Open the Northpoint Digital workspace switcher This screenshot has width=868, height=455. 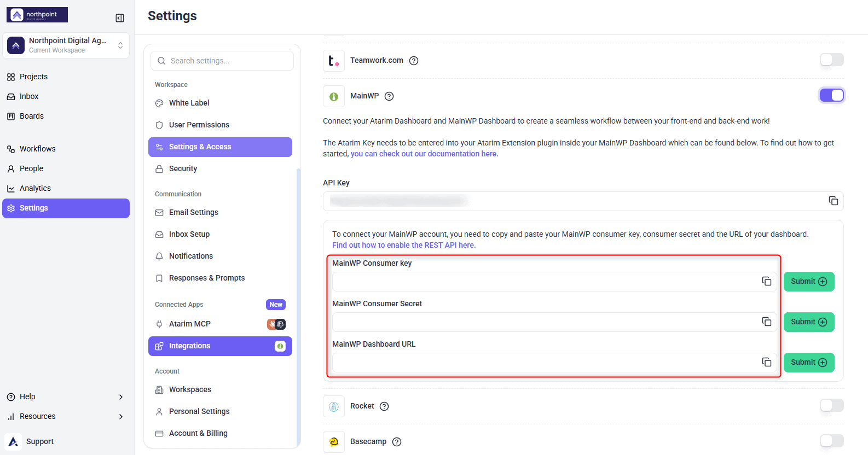[x=66, y=45]
